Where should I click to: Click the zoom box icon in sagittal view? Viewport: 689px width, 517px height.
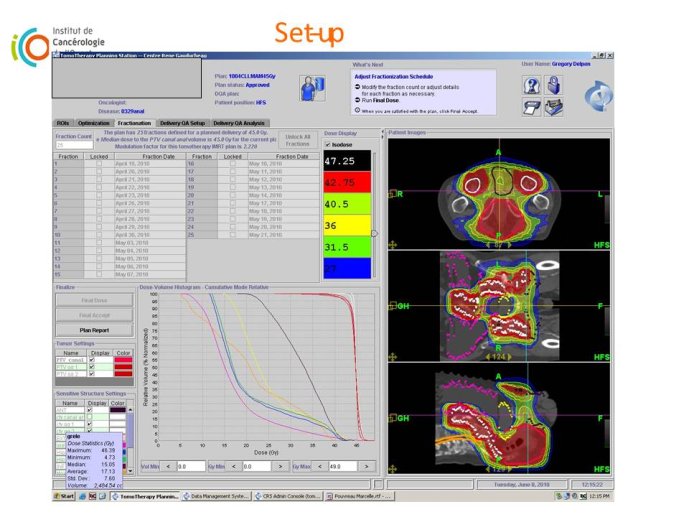pos(392,418)
